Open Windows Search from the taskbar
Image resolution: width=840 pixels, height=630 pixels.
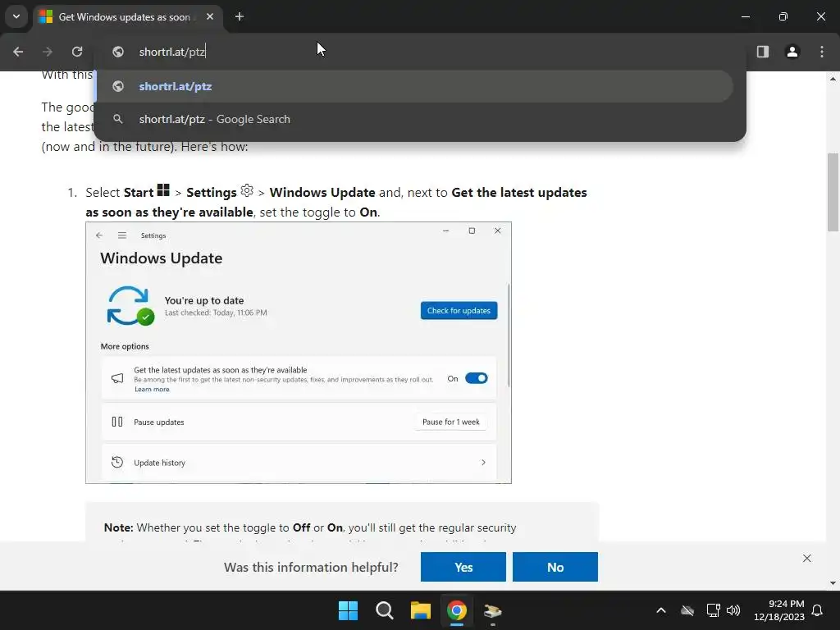point(384,610)
